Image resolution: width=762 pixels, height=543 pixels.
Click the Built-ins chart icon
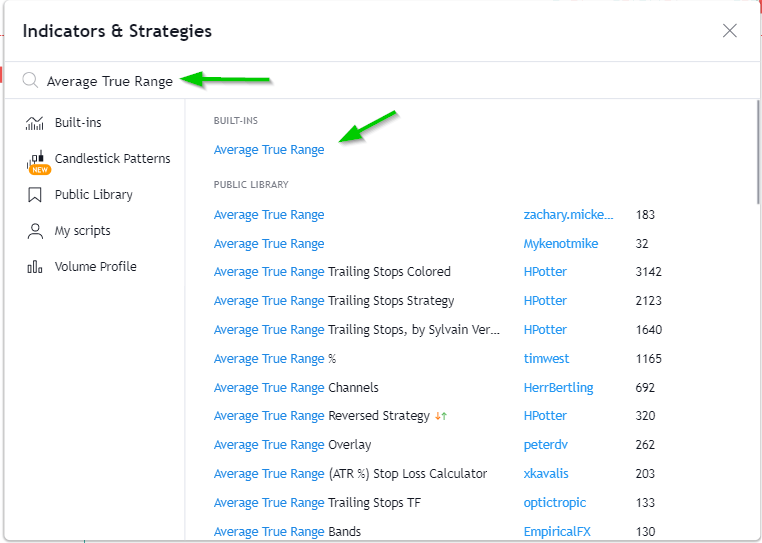coord(35,123)
